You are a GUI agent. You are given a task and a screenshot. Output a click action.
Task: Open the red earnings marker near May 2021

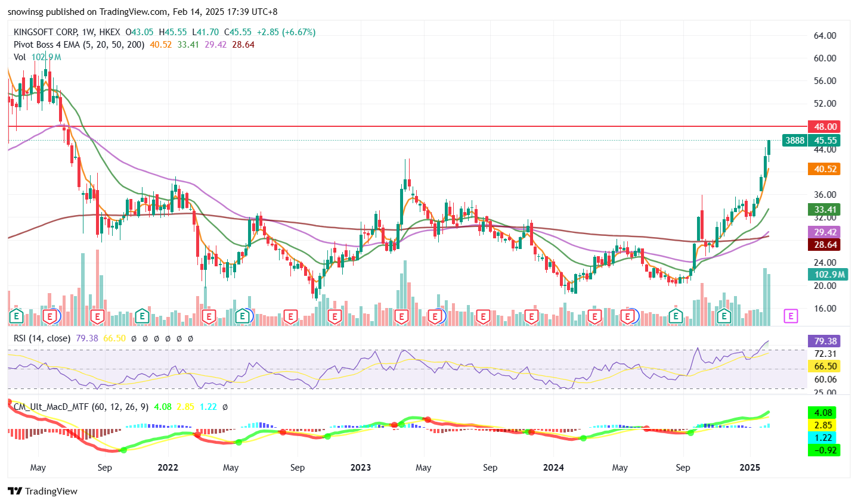[x=51, y=316]
